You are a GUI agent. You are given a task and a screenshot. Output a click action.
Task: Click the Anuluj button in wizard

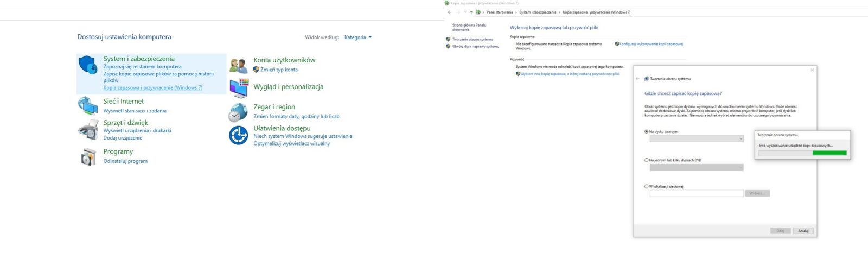pos(803,231)
